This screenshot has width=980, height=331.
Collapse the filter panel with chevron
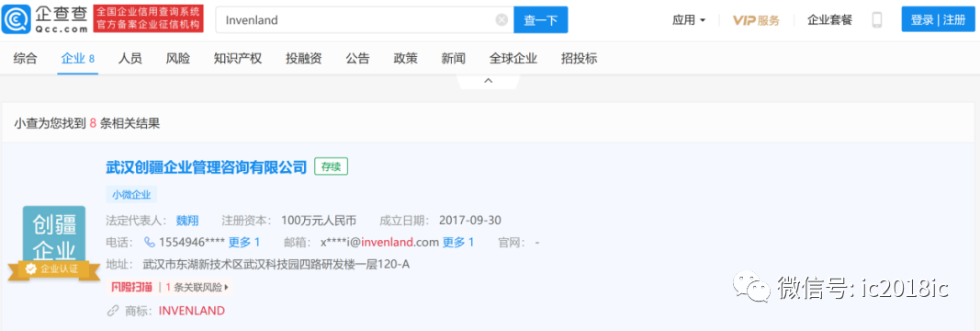[x=489, y=81]
